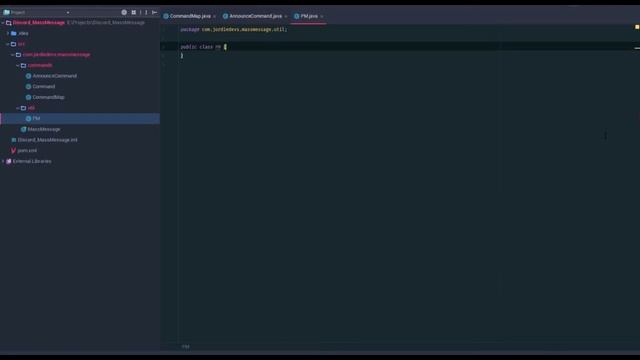Viewport: 640px width, 360px height.
Task: Click the yellow inspection warning indicator
Action: point(637,27)
